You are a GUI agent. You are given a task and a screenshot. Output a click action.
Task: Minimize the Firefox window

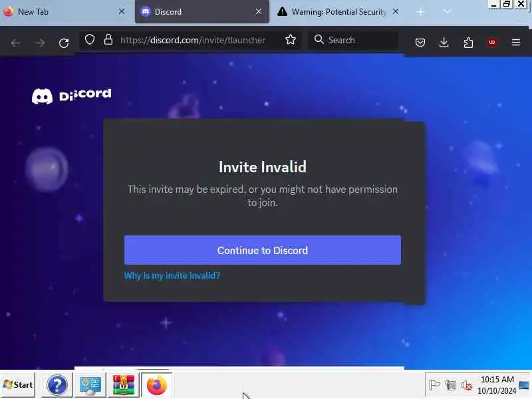494,5
